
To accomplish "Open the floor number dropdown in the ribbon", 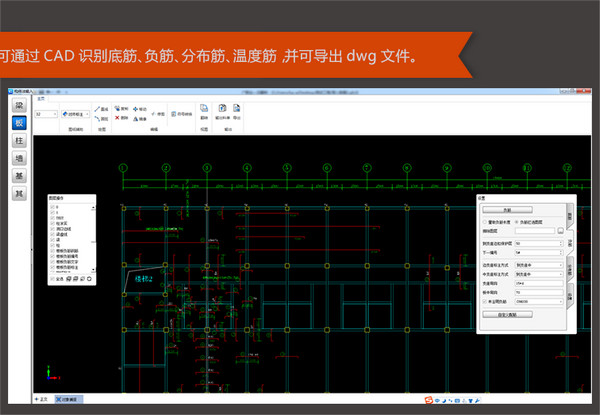I will tap(46, 114).
